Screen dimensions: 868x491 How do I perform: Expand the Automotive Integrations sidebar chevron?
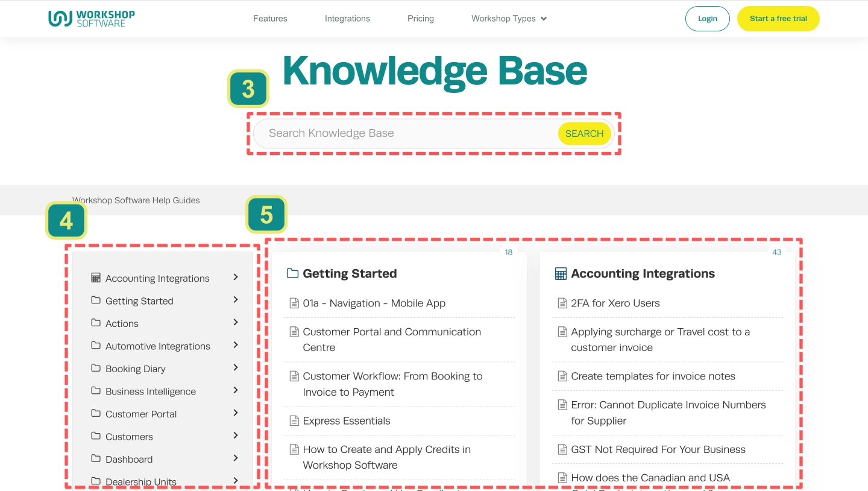(236, 345)
